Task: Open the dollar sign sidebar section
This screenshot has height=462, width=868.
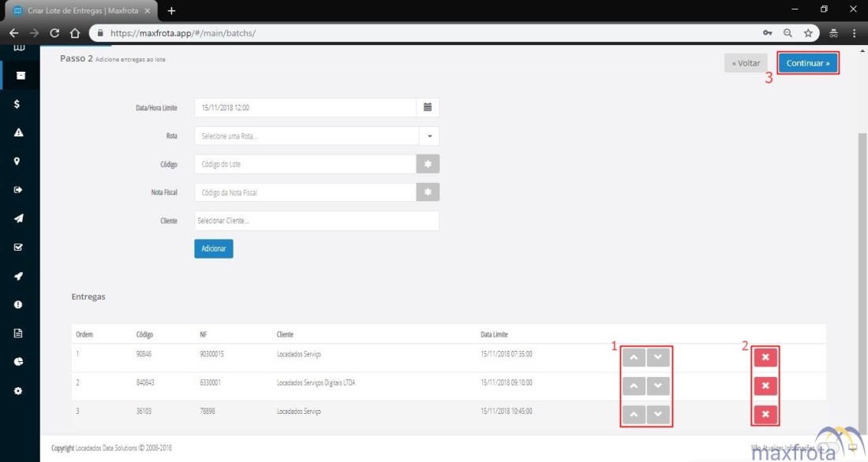Action: point(18,104)
